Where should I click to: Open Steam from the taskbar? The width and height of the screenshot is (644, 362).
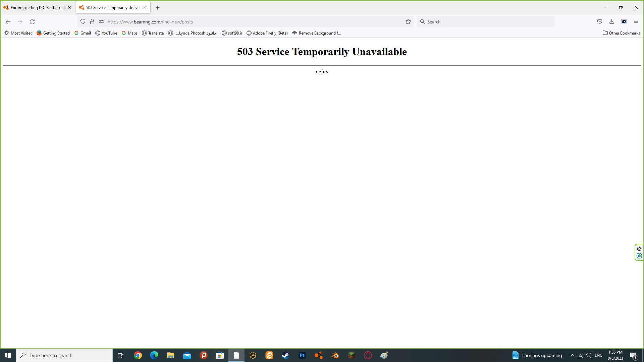pyautogui.click(x=286, y=355)
